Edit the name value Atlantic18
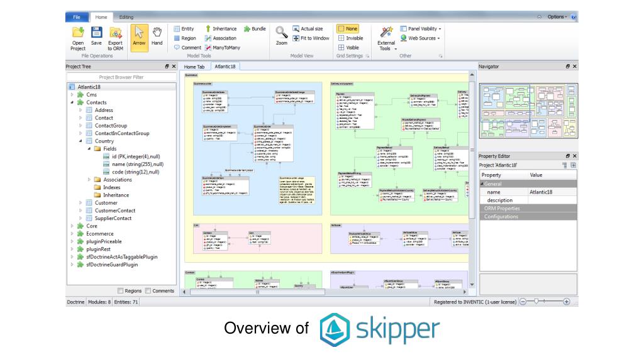 [x=552, y=192]
